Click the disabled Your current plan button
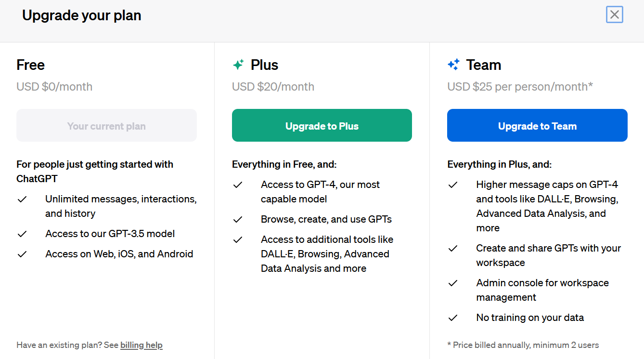644x359 pixels. pyautogui.click(x=106, y=125)
